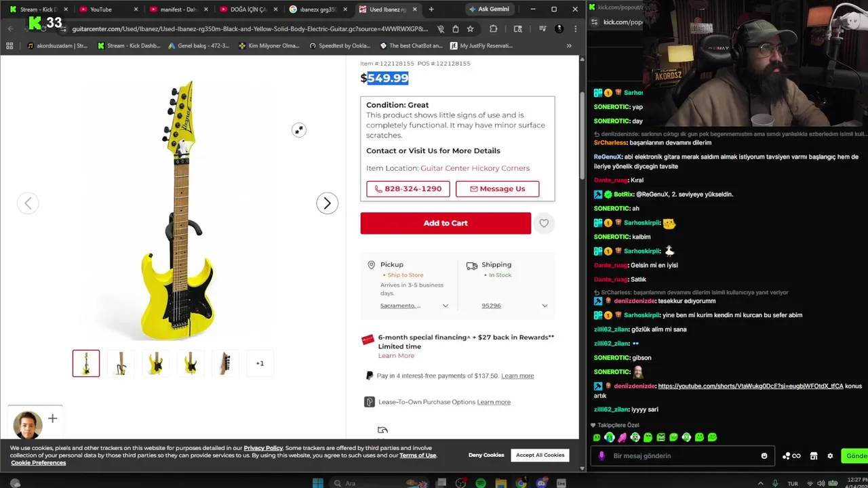Deny Cookies in the banner
This screenshot has width=868, height=488.
tap(486, 455)
